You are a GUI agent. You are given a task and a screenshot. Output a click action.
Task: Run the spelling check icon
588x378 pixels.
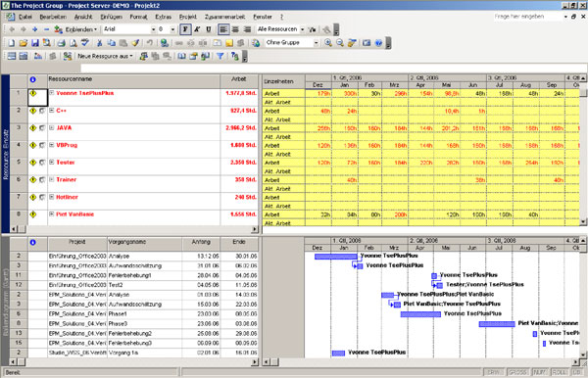coord(85,43)
